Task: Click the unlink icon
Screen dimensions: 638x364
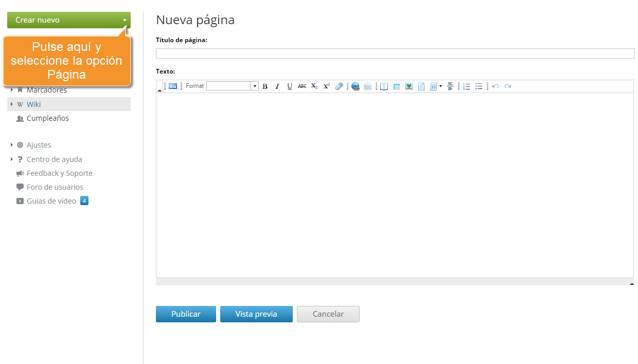Action: pyautogui.click(x=368, y=86)
